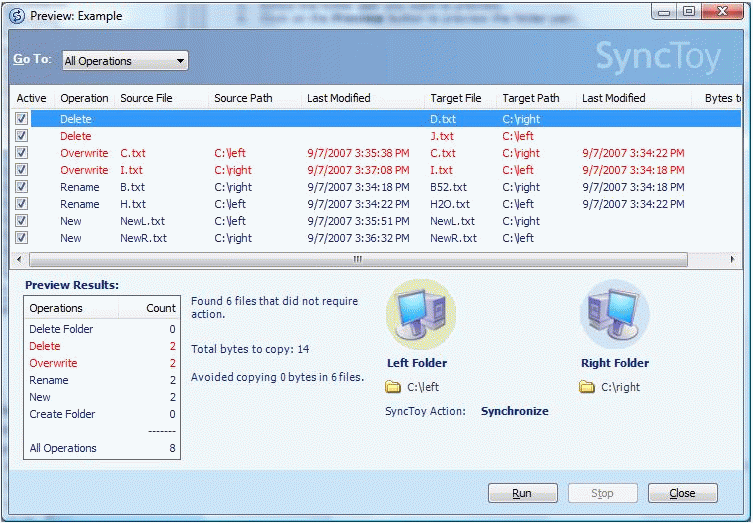Click the C:\left folder path text
Viewport: 753px width, 523px height.
[423, 387]
